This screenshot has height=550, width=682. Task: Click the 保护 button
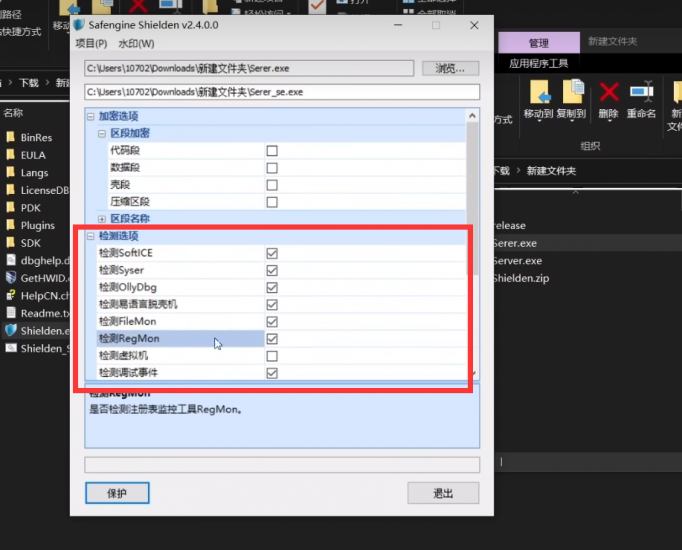pyautogui.click(x=117, y=493)
